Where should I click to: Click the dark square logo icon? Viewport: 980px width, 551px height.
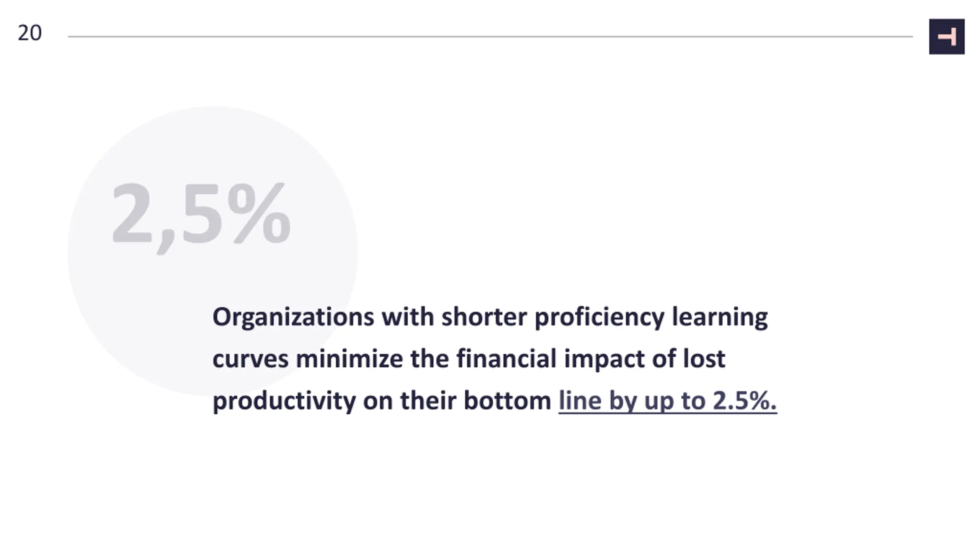point(947,36)
